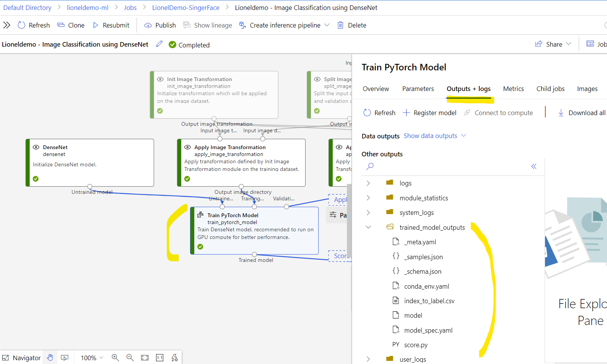This screenshot has width=607, height=364.
Task: Zoom out on the canvas
Action: (x=130, y=357)
